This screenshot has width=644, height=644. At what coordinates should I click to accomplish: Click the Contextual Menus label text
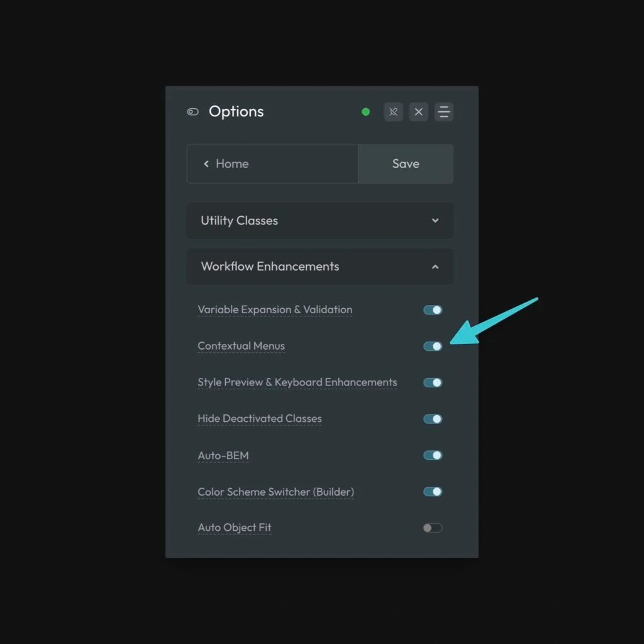click(241, 346)
